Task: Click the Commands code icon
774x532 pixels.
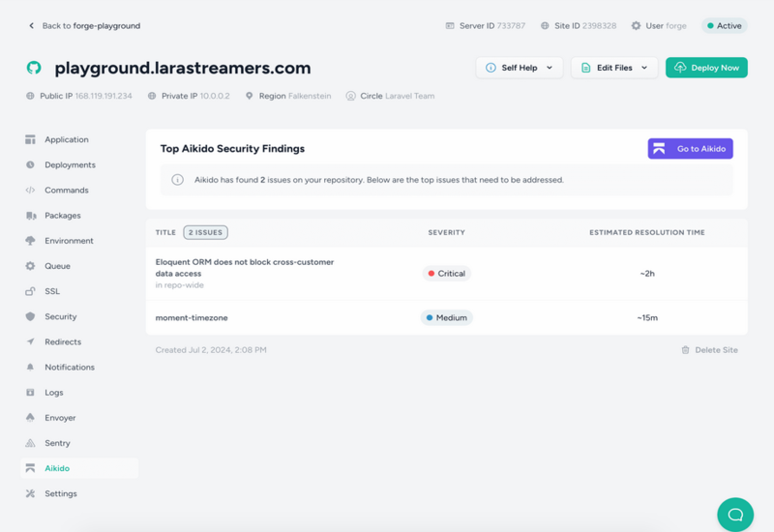Action: 30,190
